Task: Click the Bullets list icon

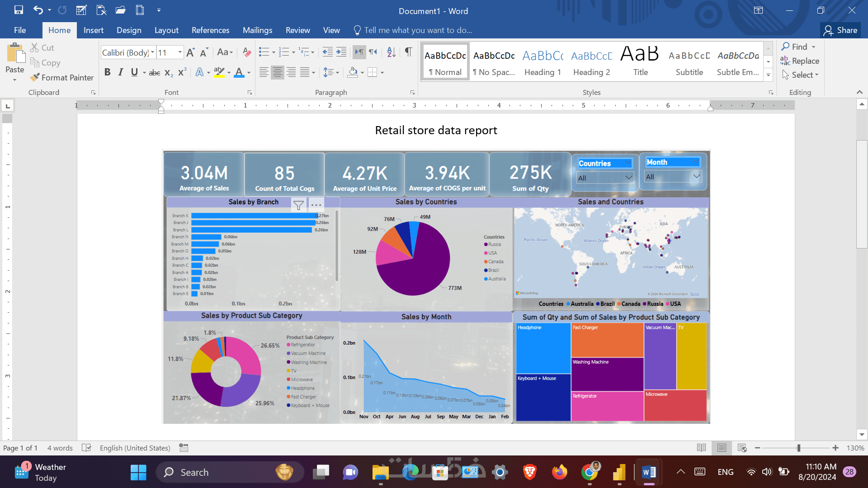Action: 264,52
